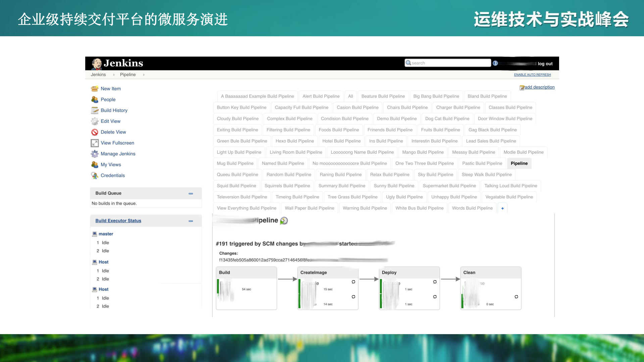Click inside the search field
This screenshot has height=362, width=644.
coord(446,63)
